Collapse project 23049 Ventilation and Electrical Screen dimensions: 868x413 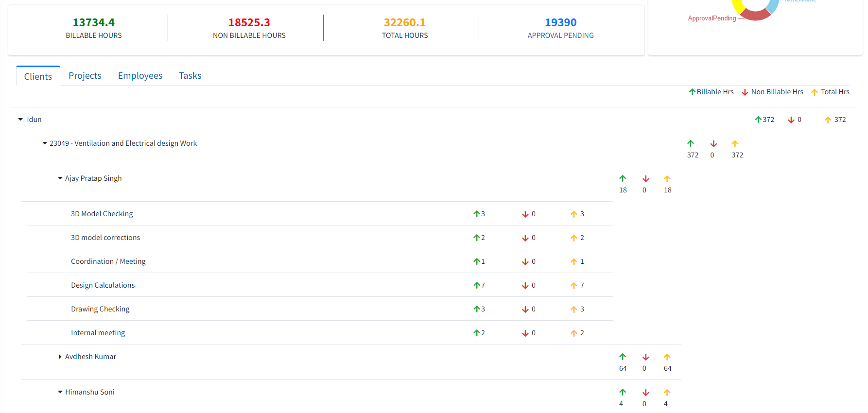pyautogui.click(x=45, y=143)
